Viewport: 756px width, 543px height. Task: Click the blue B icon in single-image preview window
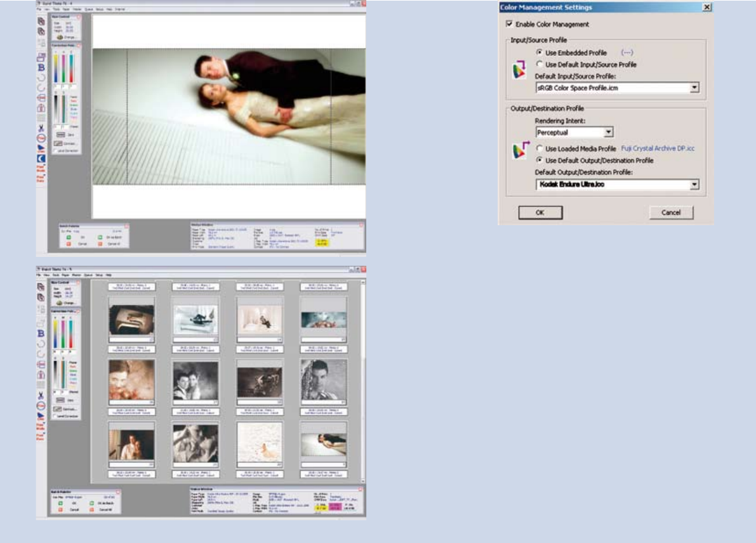(x=41, y=68)
